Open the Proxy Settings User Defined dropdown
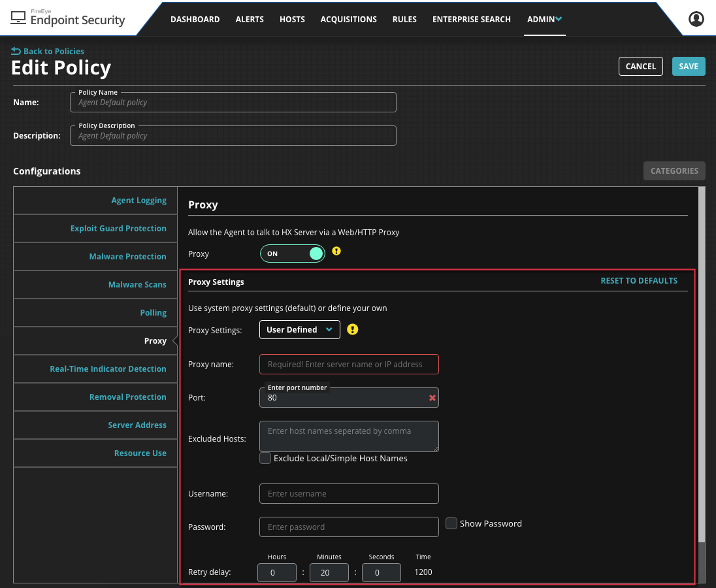 coord(300,330)
